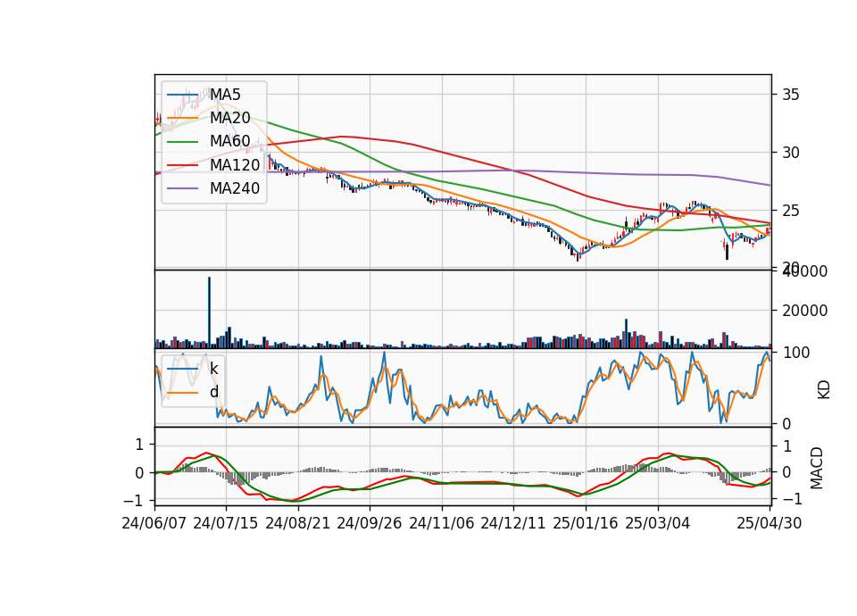Click the KD axis value 100

(x=796, y=353)
